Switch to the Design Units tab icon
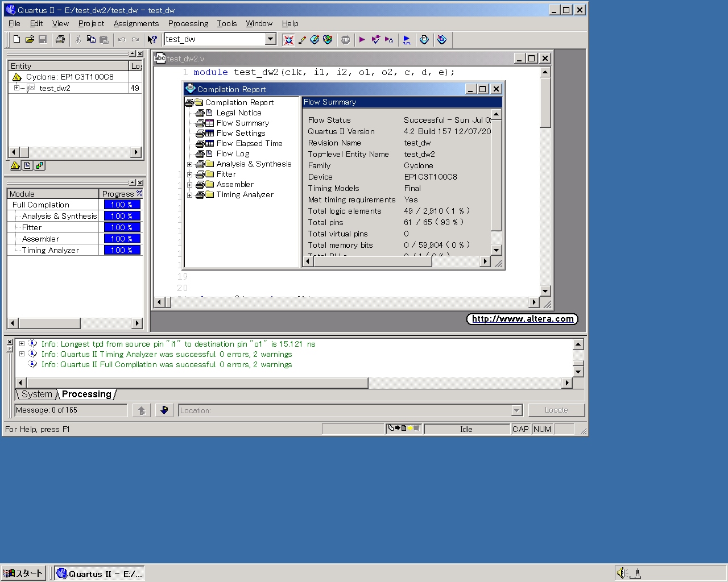The image size is (728, 582). click(39, 165)
